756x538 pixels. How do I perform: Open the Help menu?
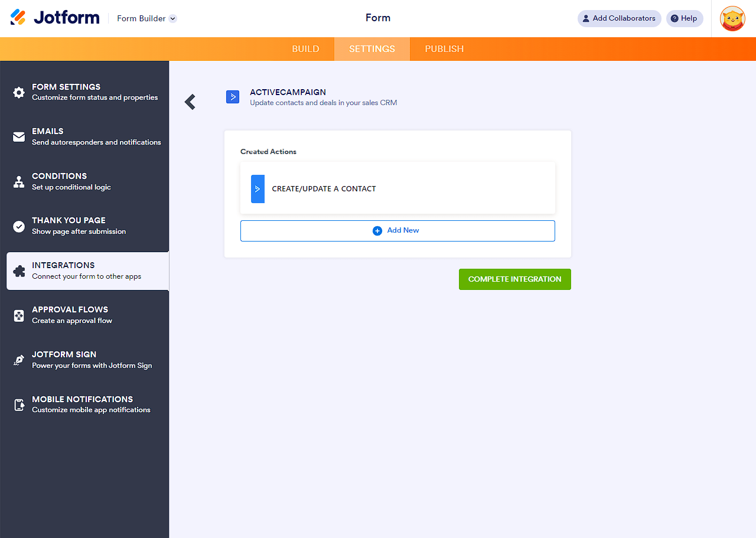click(685, 18)
